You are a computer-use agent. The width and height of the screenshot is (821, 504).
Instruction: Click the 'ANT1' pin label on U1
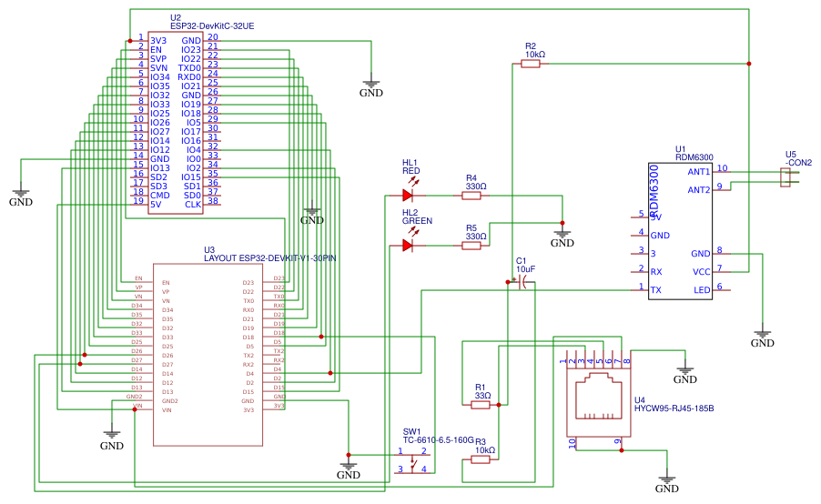tap(698, 172)
